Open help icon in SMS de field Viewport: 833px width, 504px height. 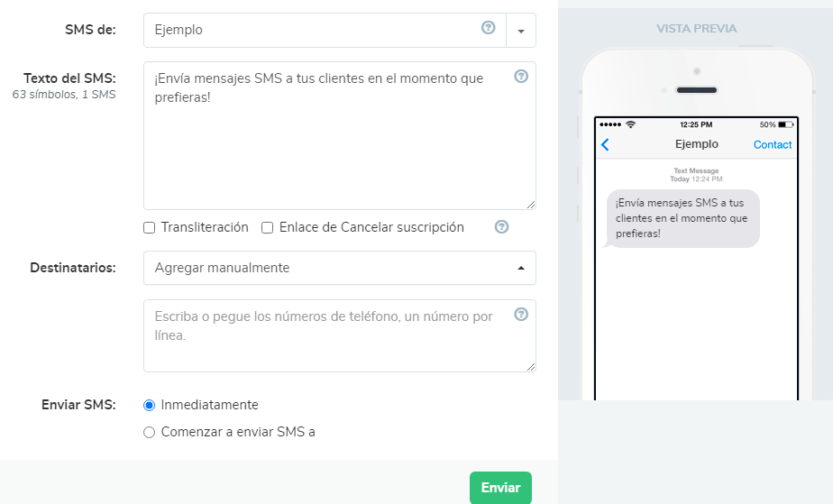489,28
